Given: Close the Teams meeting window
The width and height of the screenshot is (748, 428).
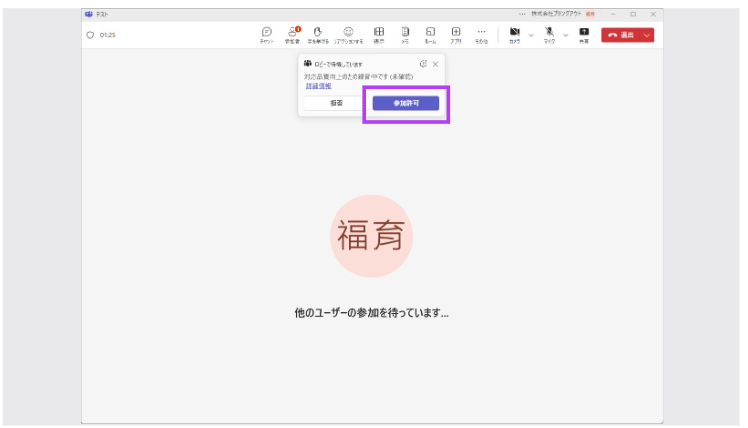Looking at the screenshot, I should (x=653, y=14).
